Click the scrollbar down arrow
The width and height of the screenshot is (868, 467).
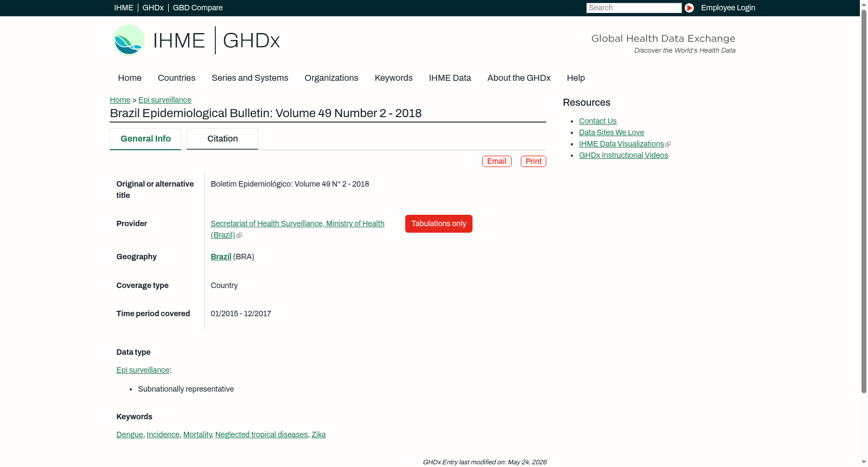pos(864,462)
